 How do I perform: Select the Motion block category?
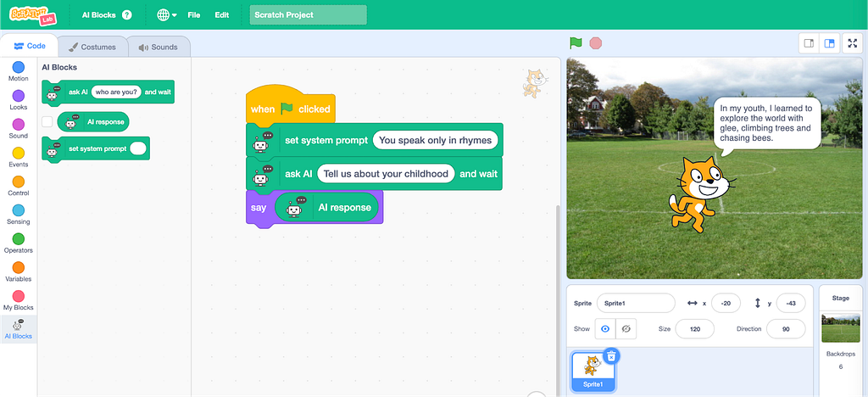point(19,71)
